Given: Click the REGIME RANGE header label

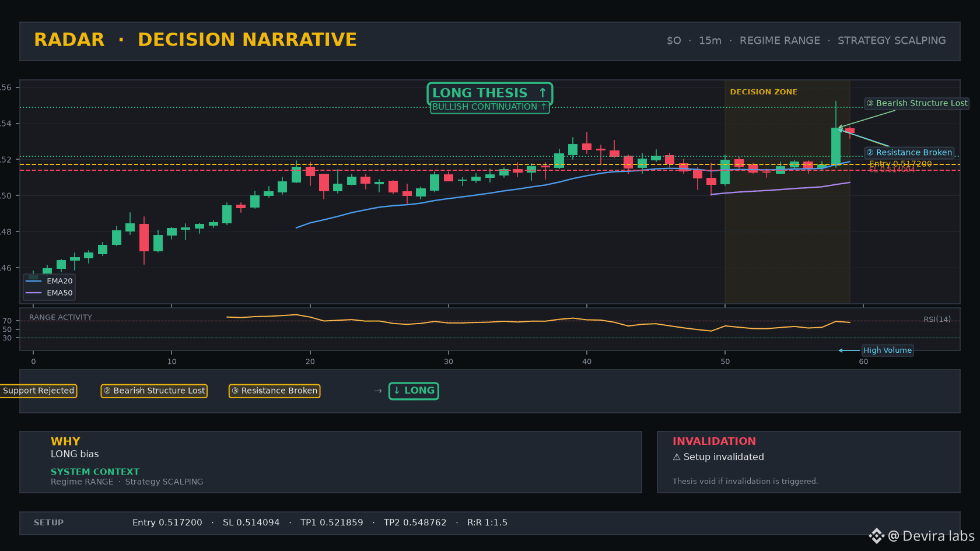Looking at the screenshot, I should click(779, 41).
